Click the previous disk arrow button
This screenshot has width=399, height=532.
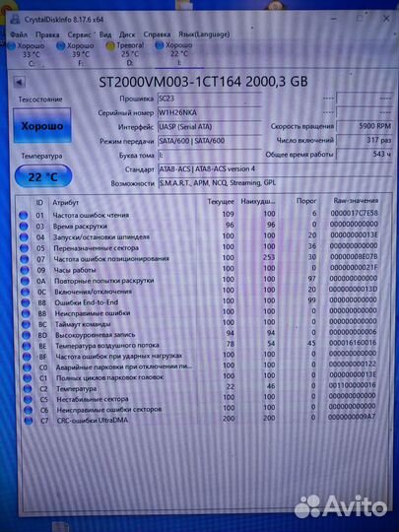click(19, 82)
